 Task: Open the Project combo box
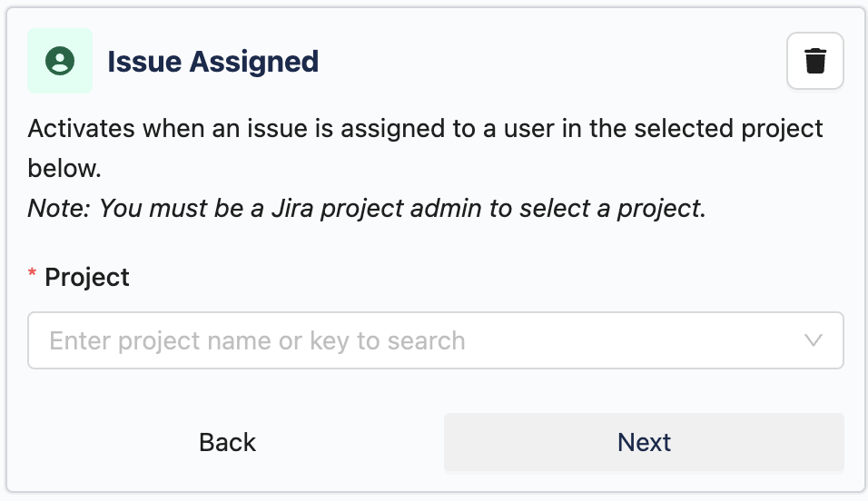coord(436,341)
